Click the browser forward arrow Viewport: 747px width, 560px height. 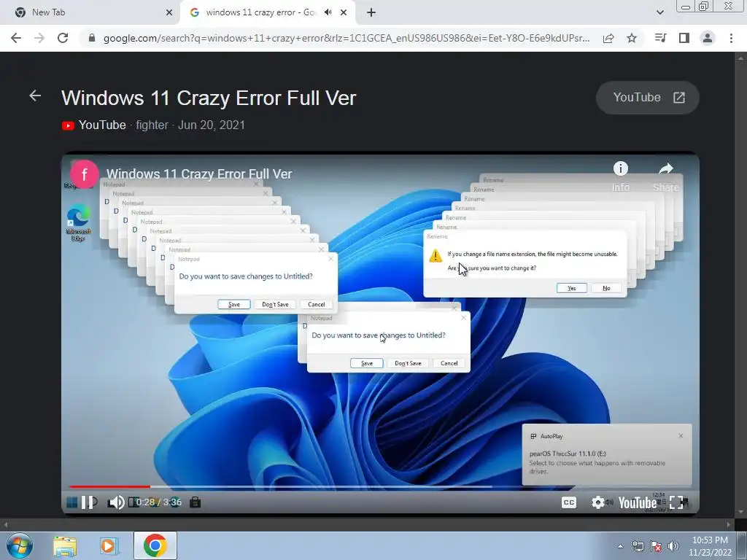coord(39,38)
